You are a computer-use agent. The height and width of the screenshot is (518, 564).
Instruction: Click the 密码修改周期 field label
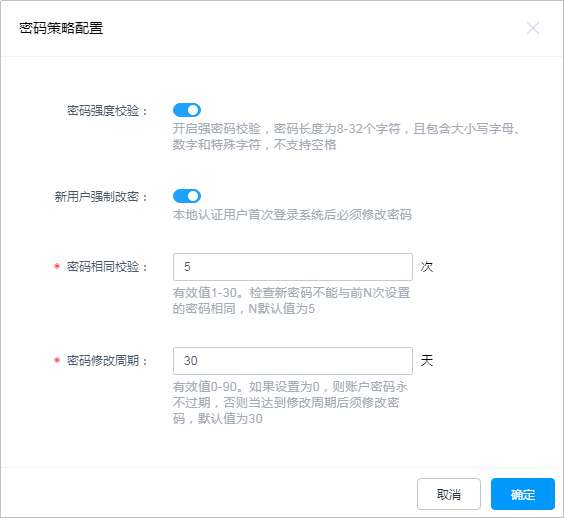[x=107, y=361]
